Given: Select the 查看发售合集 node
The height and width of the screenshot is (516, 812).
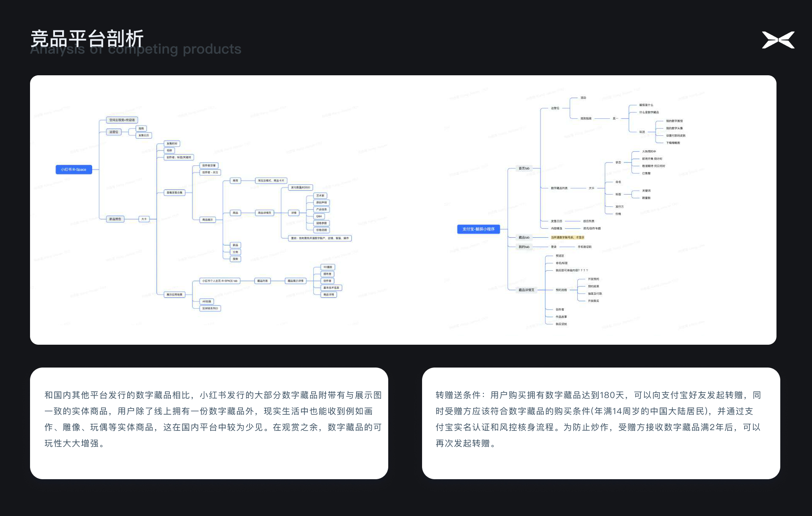Looking at the screenshot, I should tap(174, 193).
